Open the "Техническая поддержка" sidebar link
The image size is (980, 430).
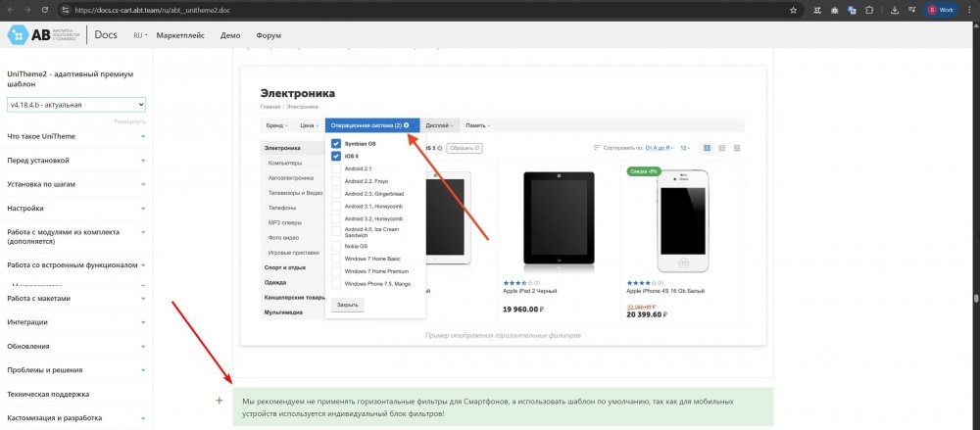click(48, 394)
